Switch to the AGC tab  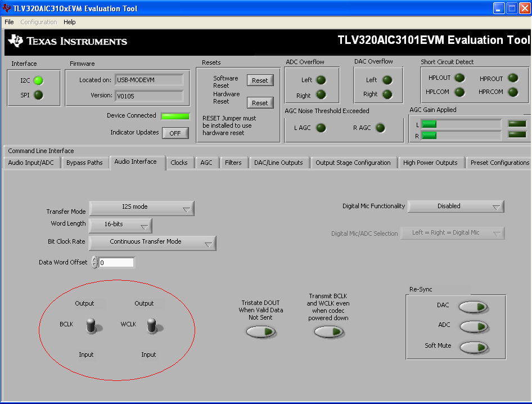coord(206,163)
